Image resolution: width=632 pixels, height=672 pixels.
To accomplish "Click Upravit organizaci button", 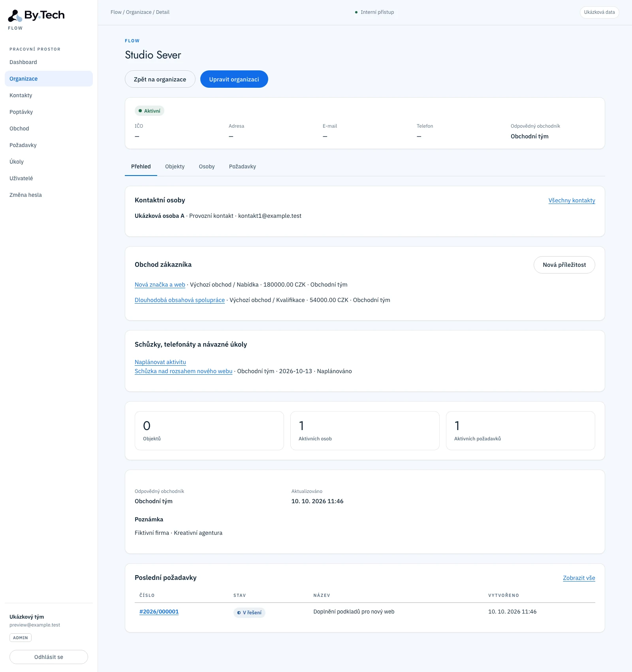I will tap(234, 79).
